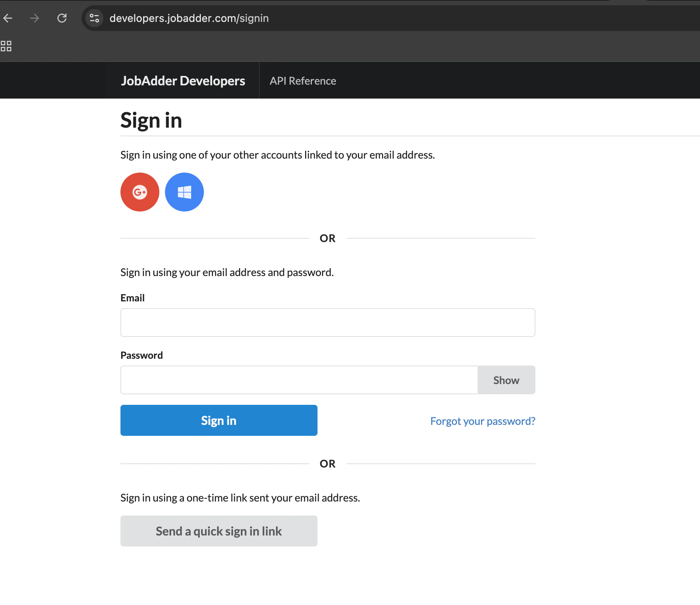This screenshot has width=700, height=605.
Task: Sign in with the Google+ account icon
Action: point(140,192)
